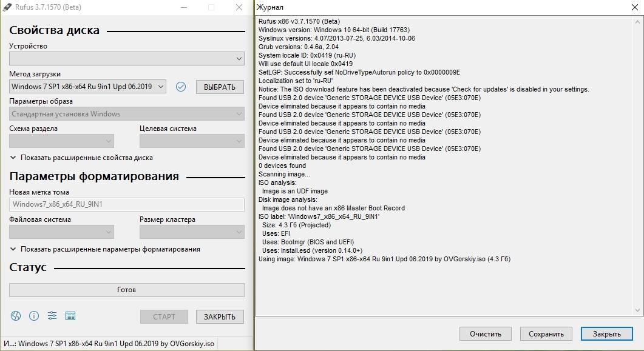
Task: Click Закрыть in the log window
Action: tap(606, 334)
